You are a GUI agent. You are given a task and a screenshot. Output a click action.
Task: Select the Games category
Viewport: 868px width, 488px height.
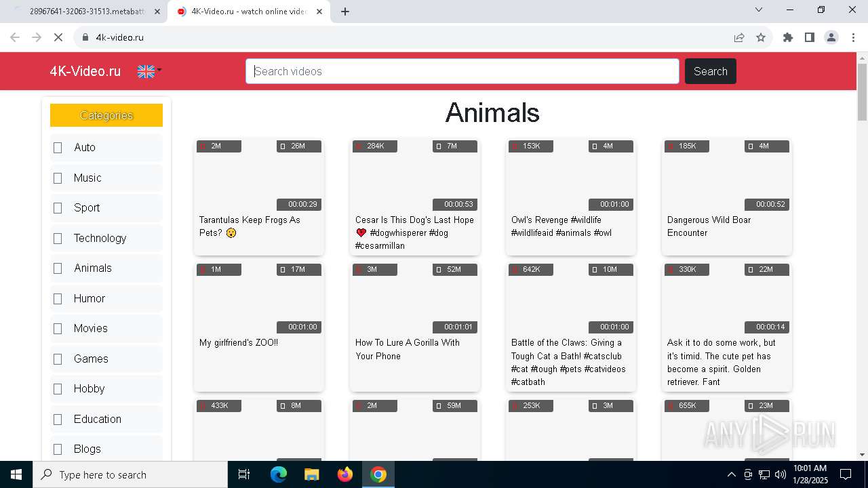pyautogui.click(x=106, y=359)
